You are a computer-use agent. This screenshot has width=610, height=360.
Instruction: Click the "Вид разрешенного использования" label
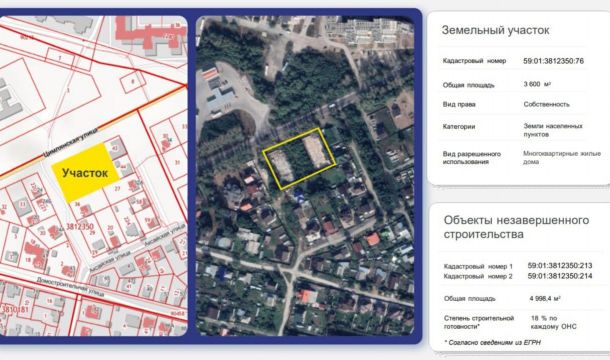point(472,158)
